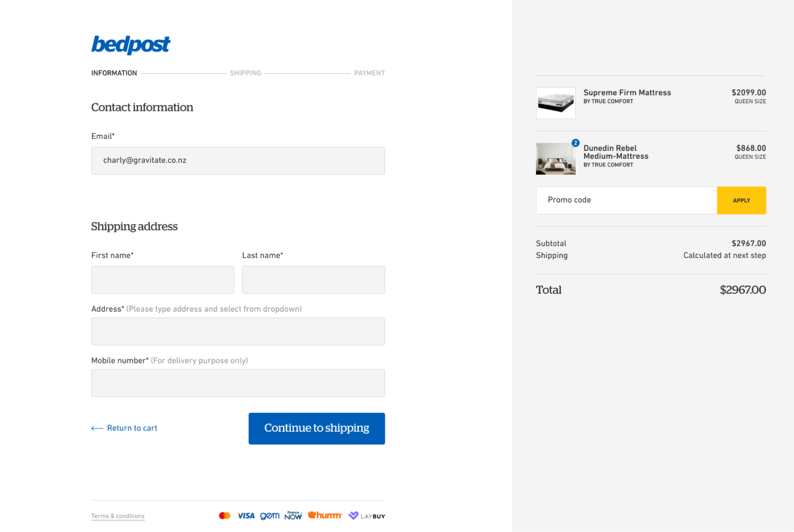Viewport: 794px width, 532px height.
Task: Go to the Information step
Action: point(114,73)
